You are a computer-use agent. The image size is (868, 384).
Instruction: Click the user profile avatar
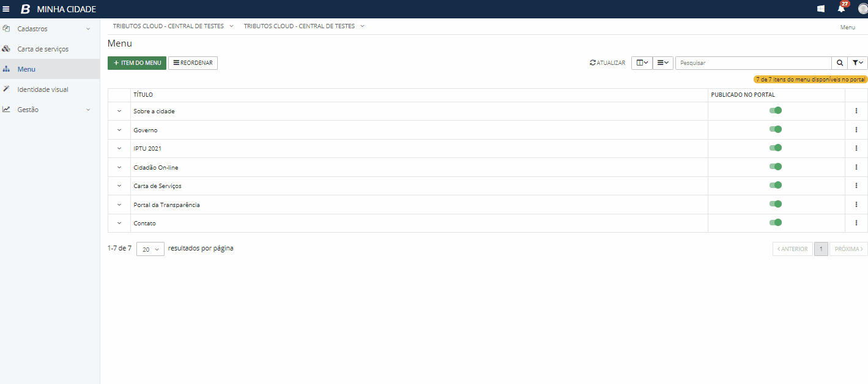pyautogui.click(x=862, y=9)
